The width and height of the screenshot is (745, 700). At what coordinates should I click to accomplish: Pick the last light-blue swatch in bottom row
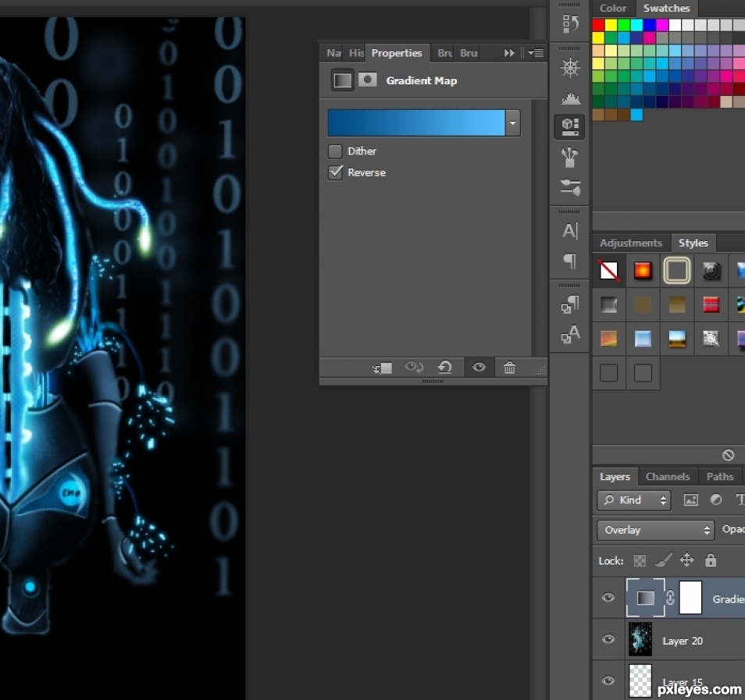click(636, 115)
